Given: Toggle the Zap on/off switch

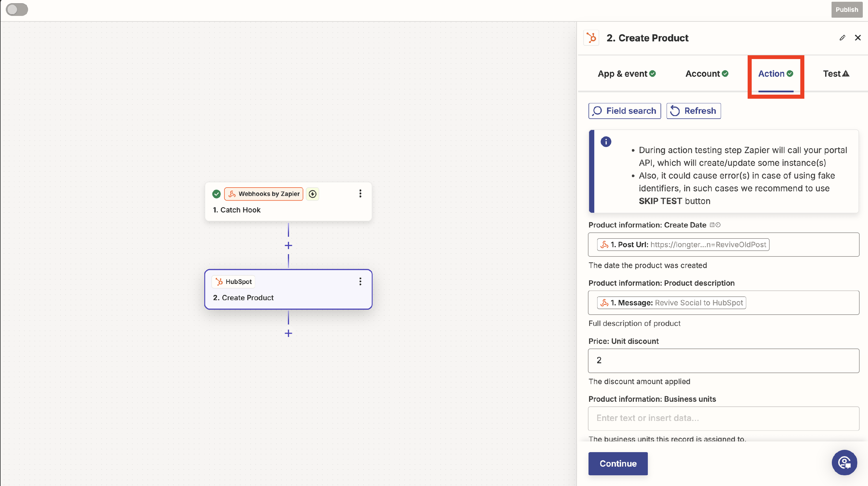Looking at the screenshot, I should [17, 10].
